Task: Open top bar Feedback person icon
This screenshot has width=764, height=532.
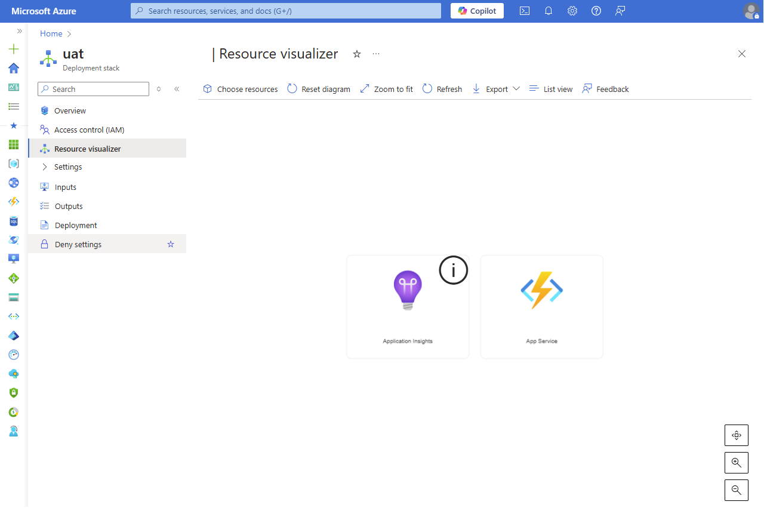Action: pos(620,11)
